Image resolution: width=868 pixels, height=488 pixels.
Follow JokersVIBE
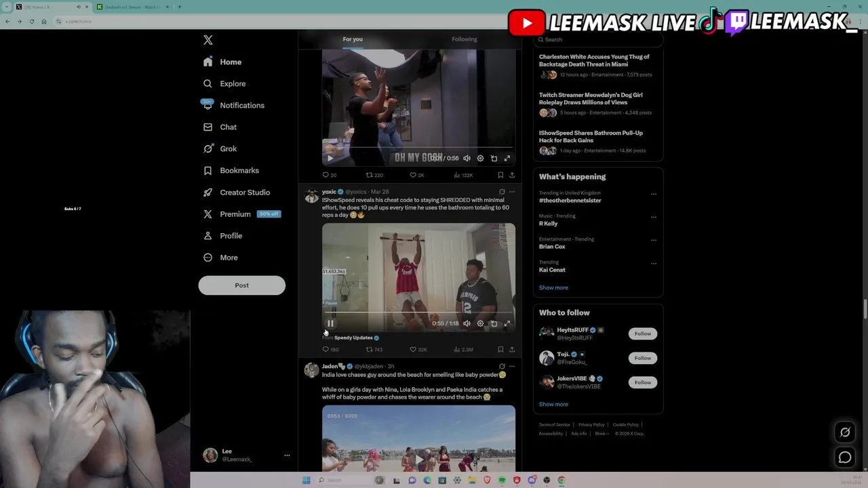tap(643, 382)
